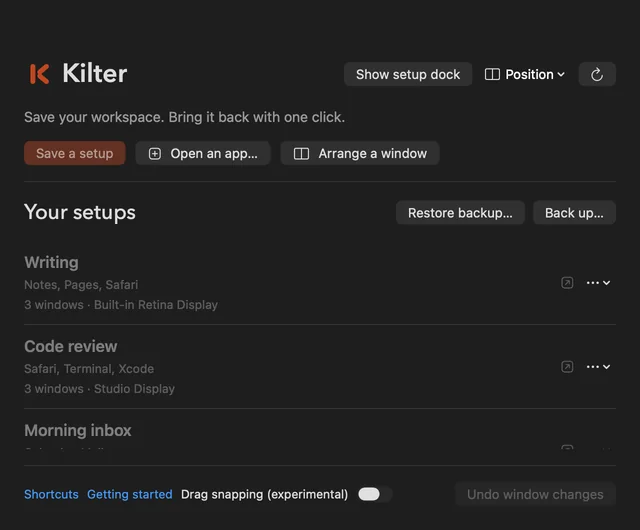Viewport: 640px width, 530px height.
Task: Click the 'Notes, Pages, Safari' apps line
Action: [x=81, y=285]
